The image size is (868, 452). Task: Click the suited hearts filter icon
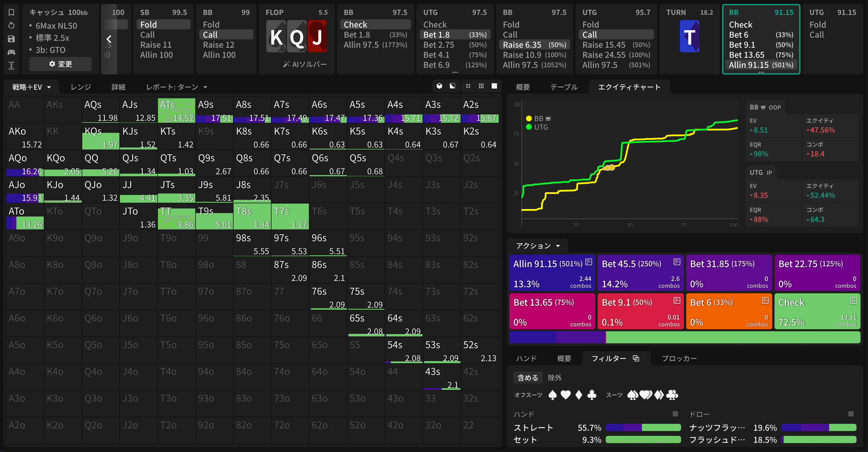[x=645, y=395]
